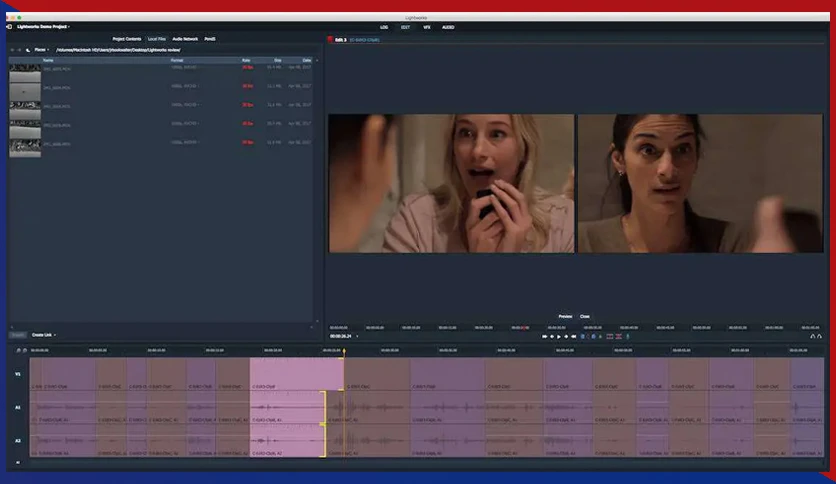Image resolution: width=836 pixels, height=484 pixels.
Task: Switch to the AUDIO workspace tab
Action: coord(448,27)
